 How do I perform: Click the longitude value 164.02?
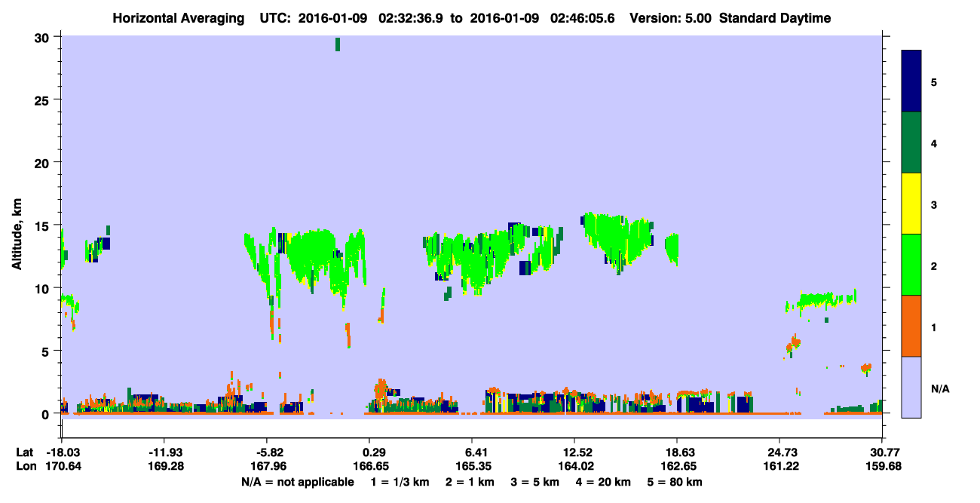[x=577, y=466]
